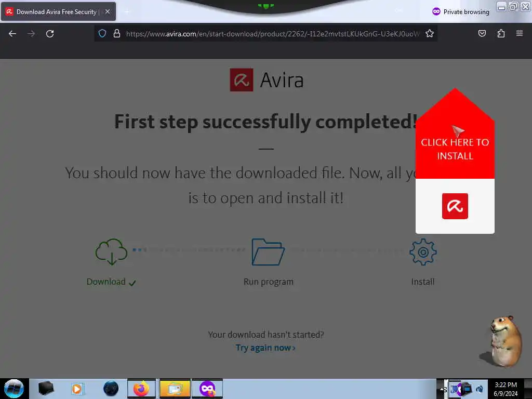Go back to the previous page

coord(12,34)
